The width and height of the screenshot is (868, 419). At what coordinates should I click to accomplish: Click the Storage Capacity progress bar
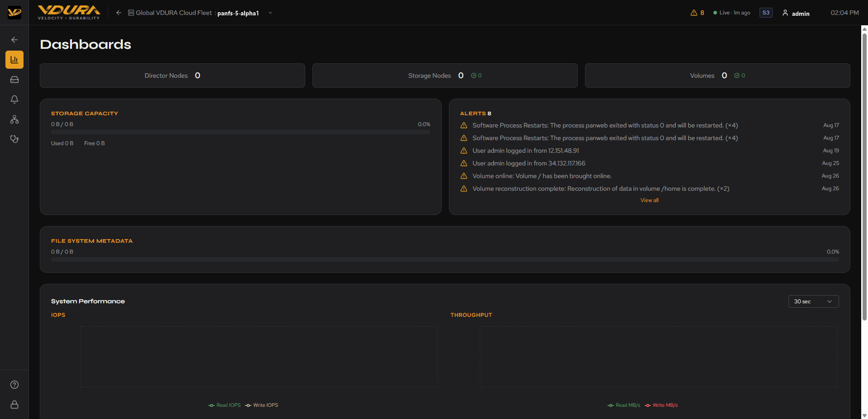[x=241, y=132]
